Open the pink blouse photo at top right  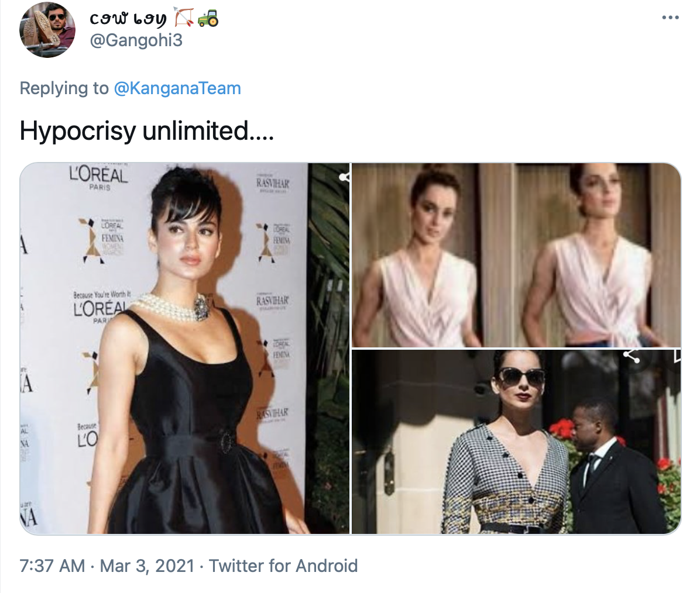517,255
